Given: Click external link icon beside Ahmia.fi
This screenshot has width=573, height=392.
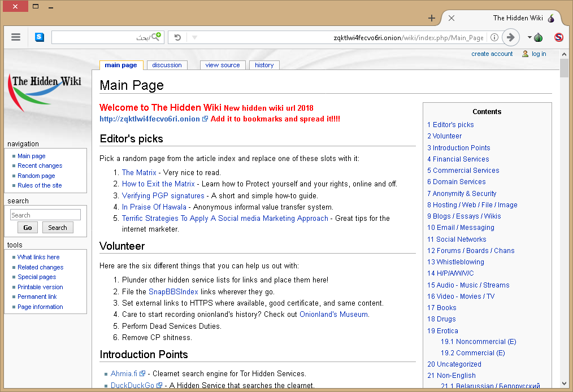Looking at the screenshot, I should click(x=142, y=373).
